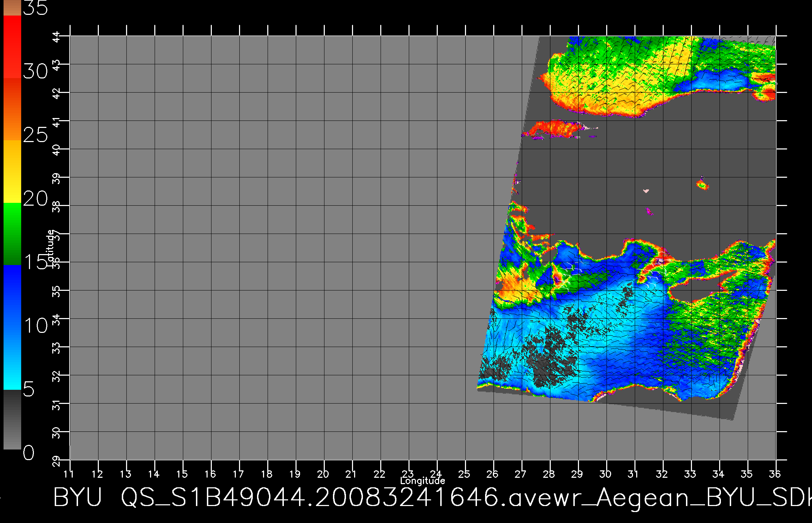The image size is (812, 523).
Task: Click latitude tick label 39
Action: 57,178
